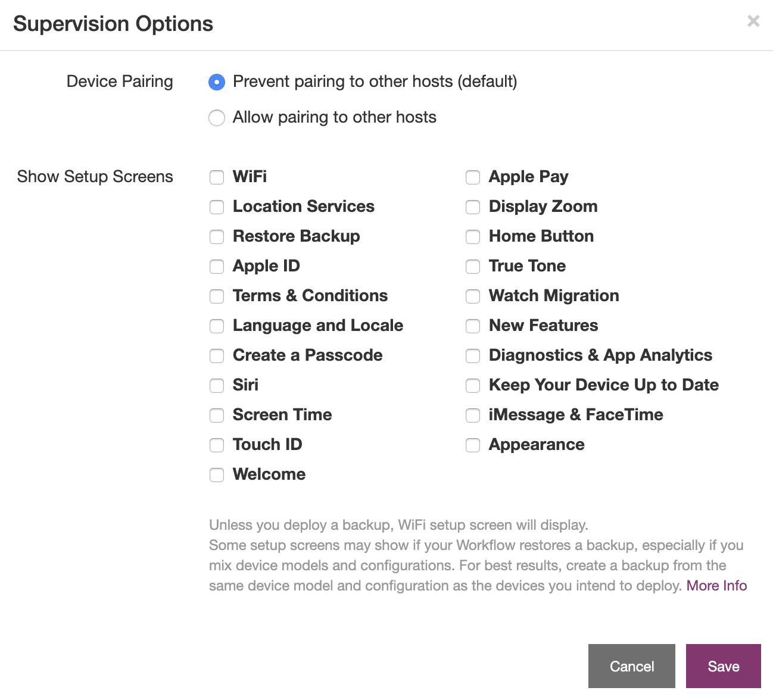Screen dimensions: 773x700
Task: Check the Screen Time option
Action: (x=217, y=415)
